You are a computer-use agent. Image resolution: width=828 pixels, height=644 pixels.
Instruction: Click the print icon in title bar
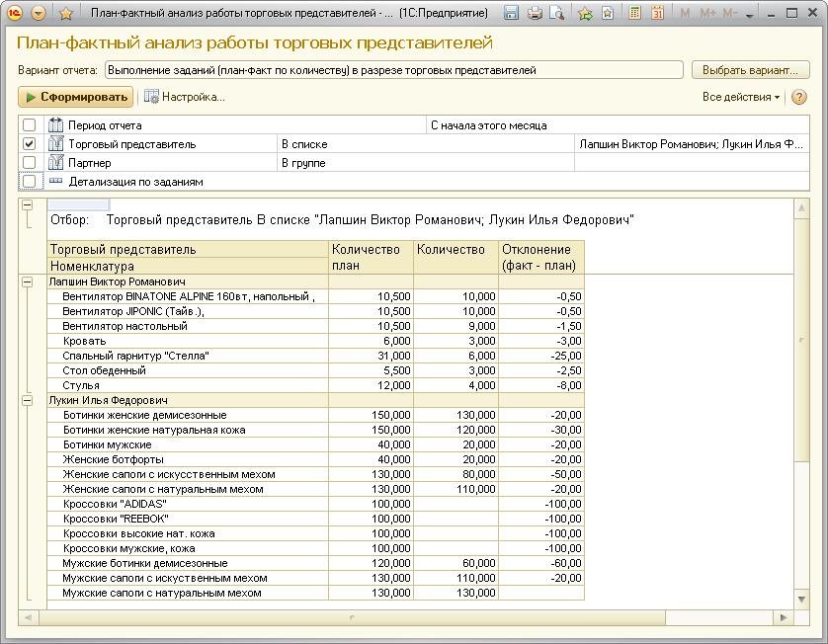(x=535, y=14)
